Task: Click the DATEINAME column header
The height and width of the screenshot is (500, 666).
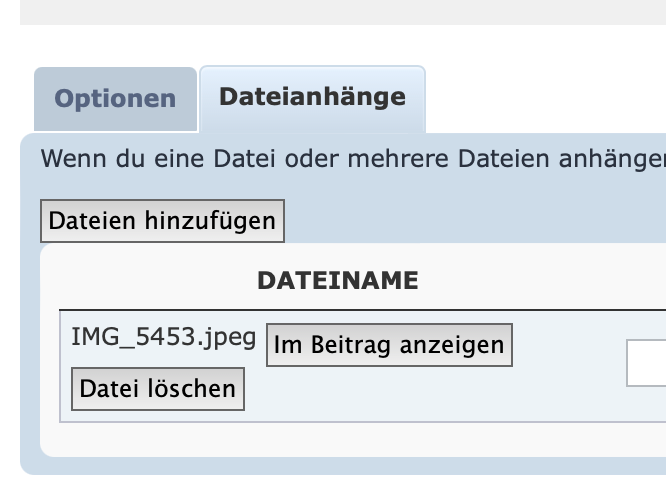Action: click(338, 281)
